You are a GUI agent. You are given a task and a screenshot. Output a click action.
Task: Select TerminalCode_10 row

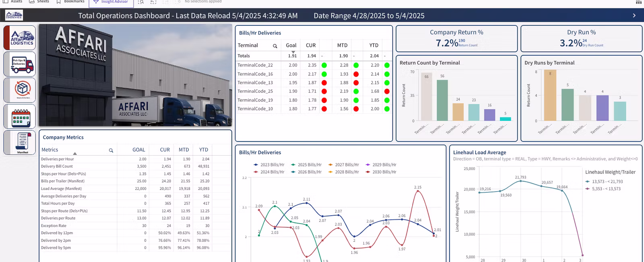tap(314, 109)
